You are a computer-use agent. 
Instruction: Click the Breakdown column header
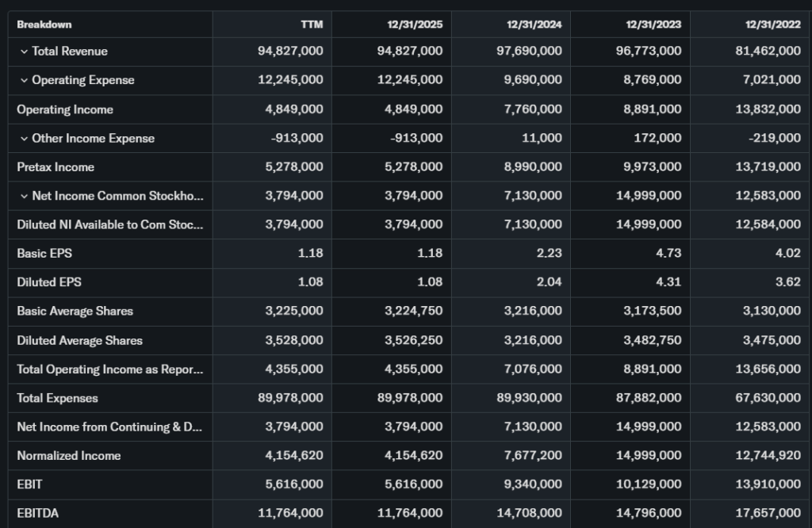point(44,24)
